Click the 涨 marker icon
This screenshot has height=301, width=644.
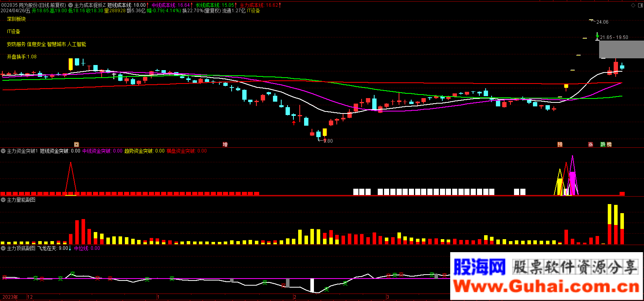click(590, 145)
